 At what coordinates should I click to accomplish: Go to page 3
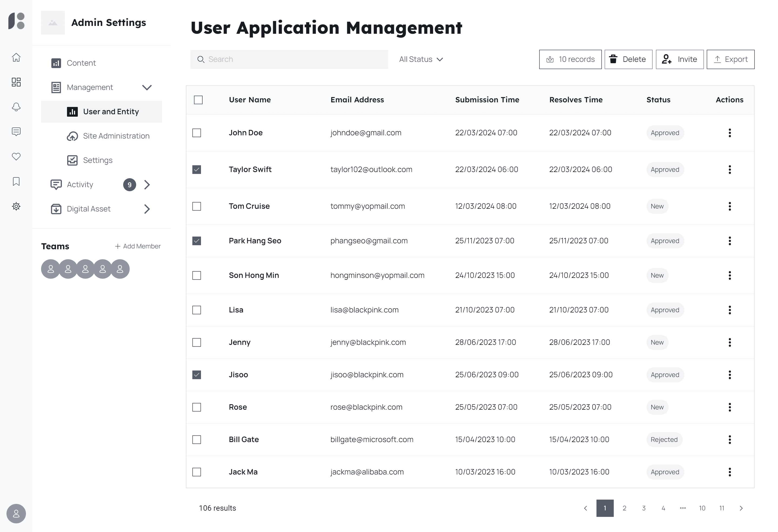click(643, 508)
